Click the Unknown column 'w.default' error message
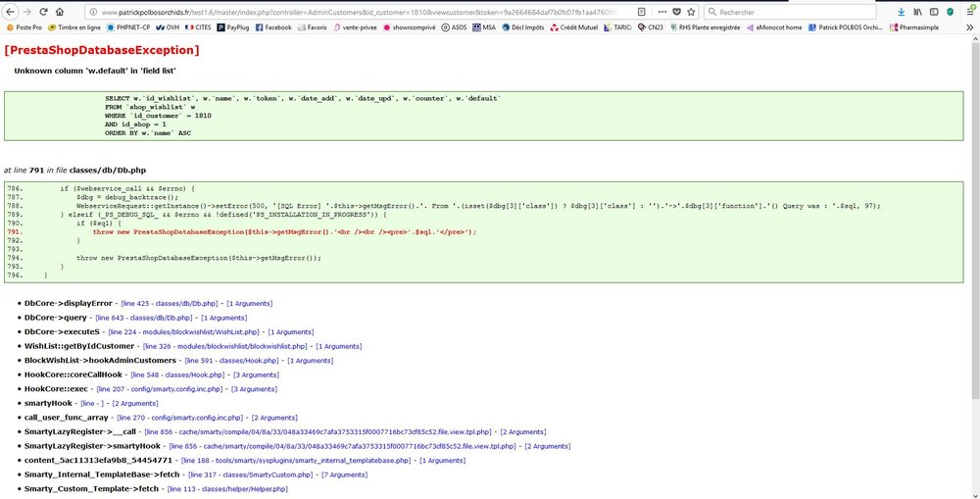980x499 pixels. coord(95,71)
